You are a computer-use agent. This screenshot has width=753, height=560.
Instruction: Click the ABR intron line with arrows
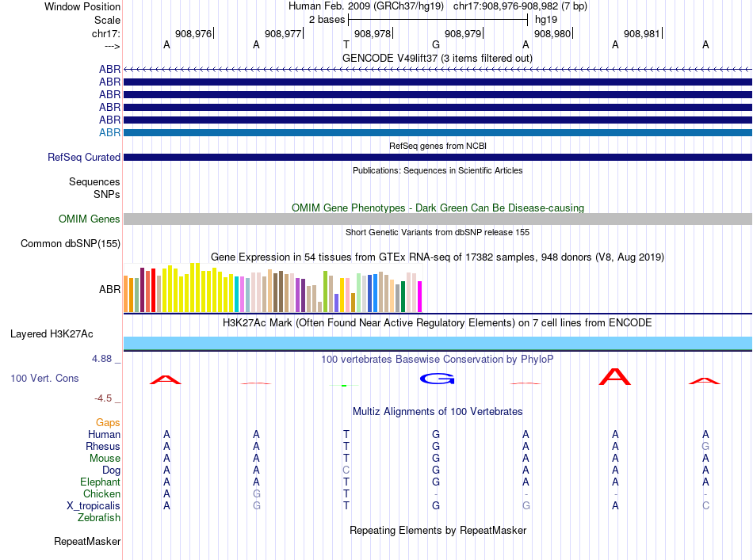[x=438, y=70]
